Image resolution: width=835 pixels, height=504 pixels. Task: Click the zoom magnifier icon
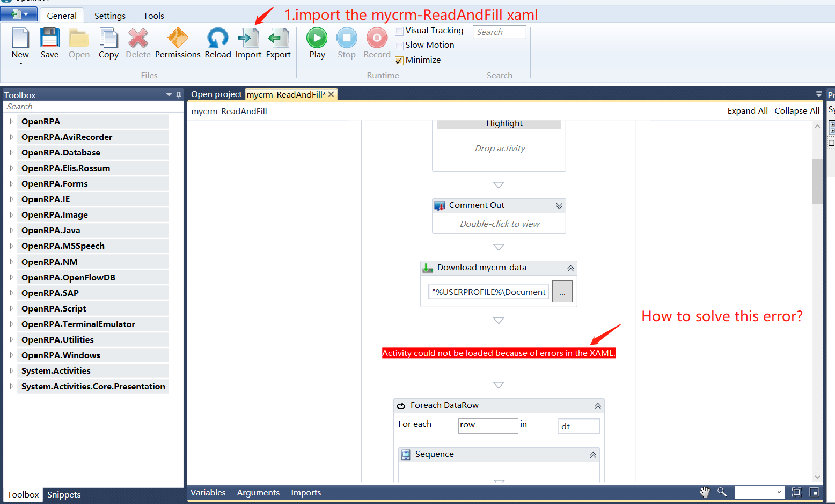pyautogui.click(x=722, y=492)
